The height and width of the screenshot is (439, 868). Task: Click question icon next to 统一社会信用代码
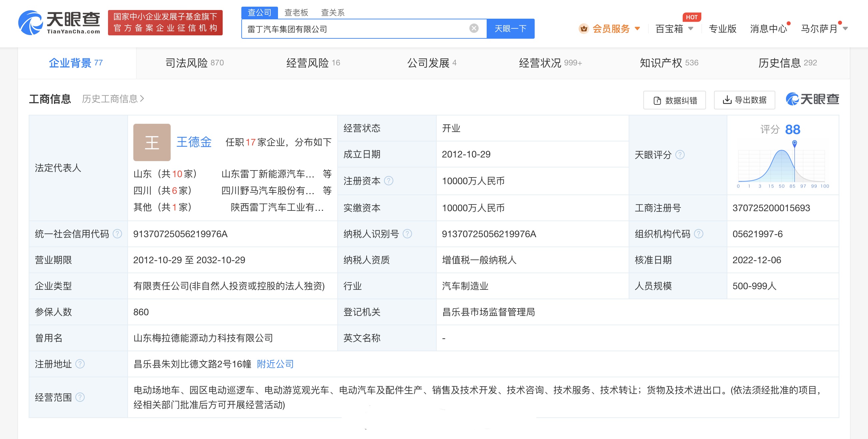tap(117, 234)
